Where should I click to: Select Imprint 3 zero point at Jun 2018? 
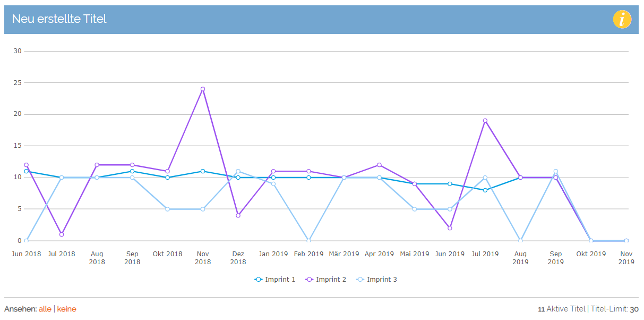(26, 241)
